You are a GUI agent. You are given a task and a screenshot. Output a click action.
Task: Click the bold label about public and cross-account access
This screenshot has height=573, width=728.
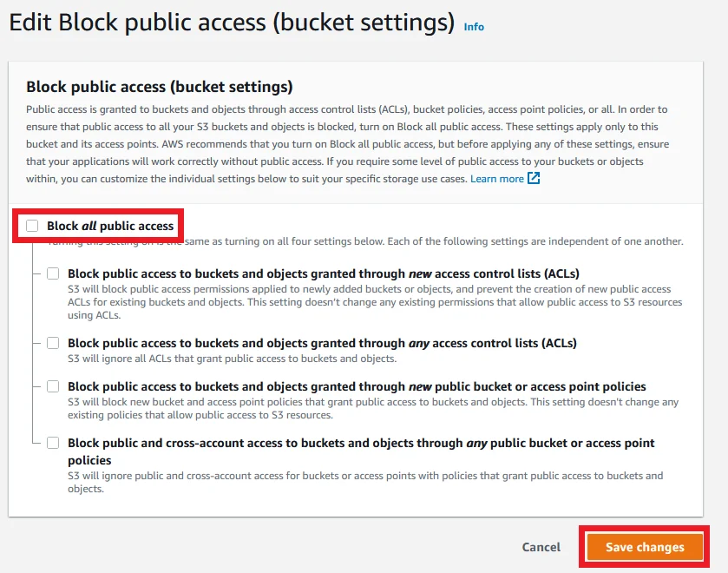[x=361, y=443]
